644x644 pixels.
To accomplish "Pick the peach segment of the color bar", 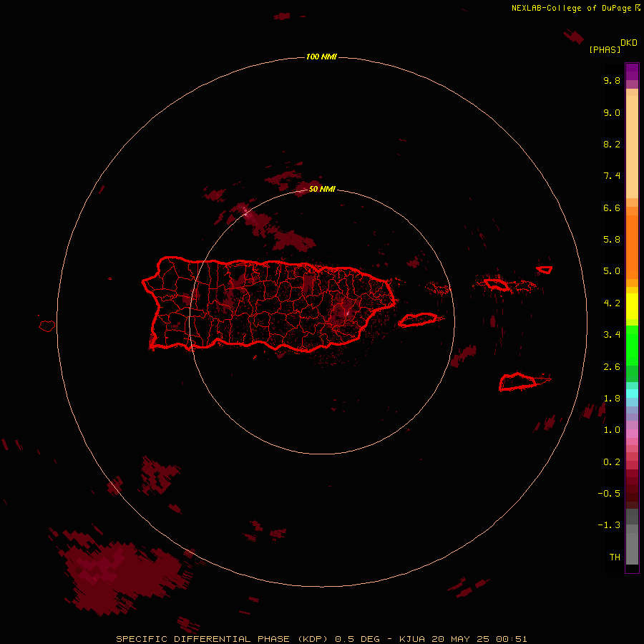I will pos(632,147).
